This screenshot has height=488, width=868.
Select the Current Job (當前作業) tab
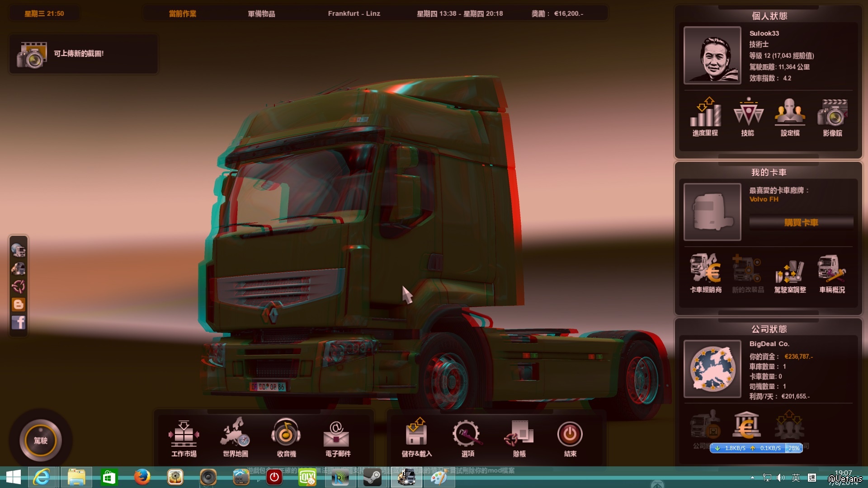point(183,14)
